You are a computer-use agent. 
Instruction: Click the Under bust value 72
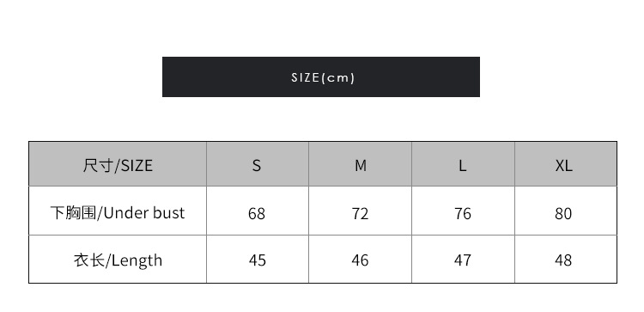click(360, 214)
